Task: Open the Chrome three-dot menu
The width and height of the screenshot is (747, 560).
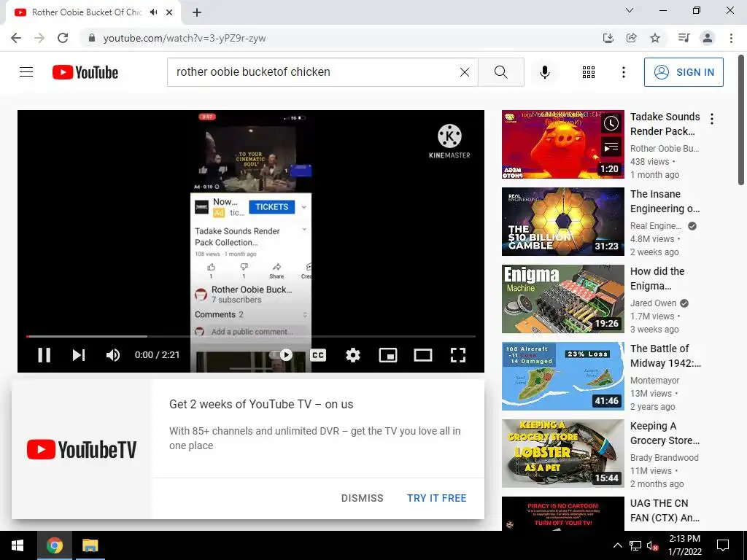Action: tap(731, 38)
